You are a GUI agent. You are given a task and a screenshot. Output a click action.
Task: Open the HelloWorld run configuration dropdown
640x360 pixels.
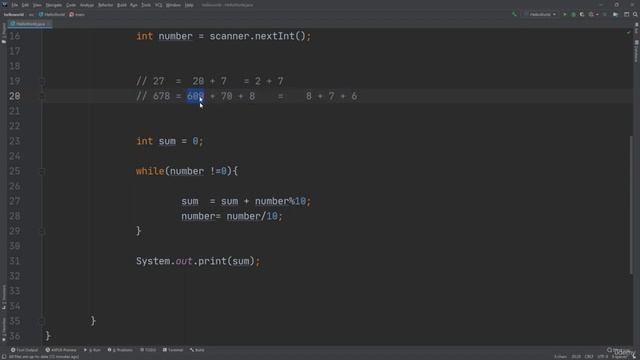click(541, 14)
